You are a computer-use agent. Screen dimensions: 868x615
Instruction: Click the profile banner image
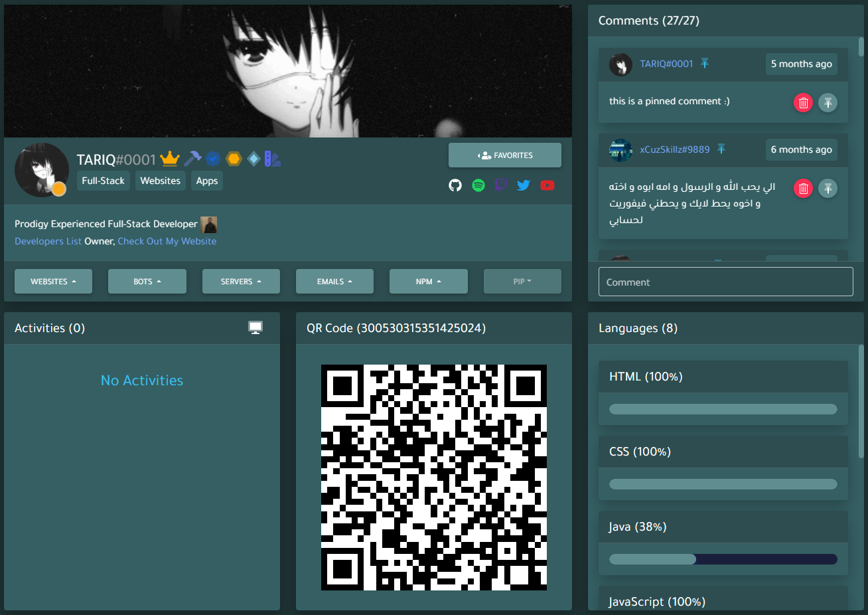point(288,71)
